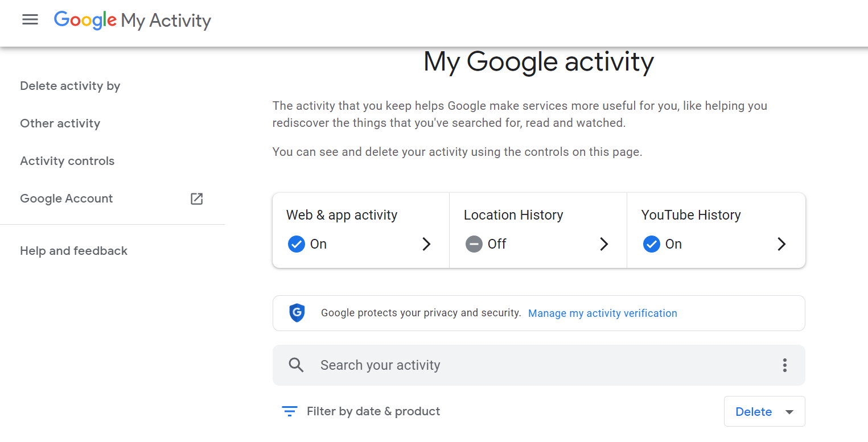Click the search magnifier icon
868x442 pixels.
tap(296, 365)
